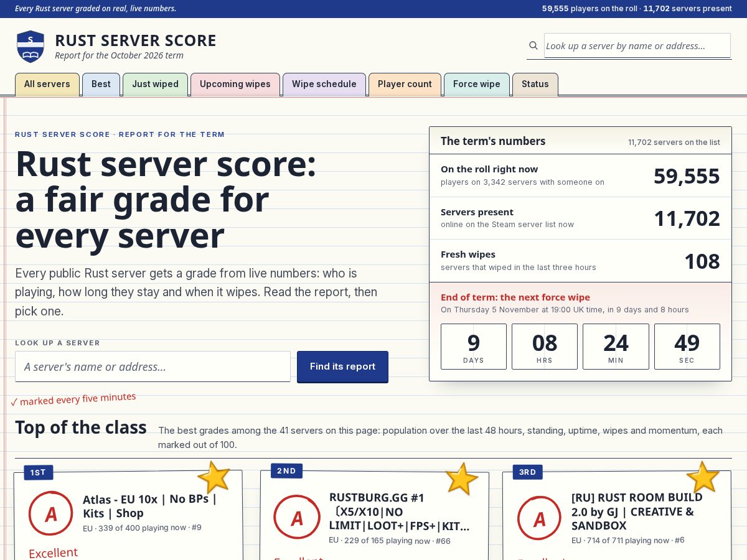Image resolution: width=747 pixels, height=560 pixels.
Task: Click the RUST SERVER SCORE site title
Action: click(136, 40)
